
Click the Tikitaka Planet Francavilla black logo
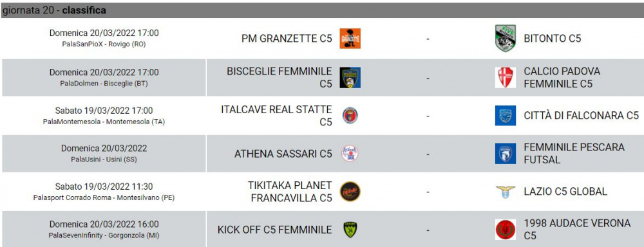click(350, 192)
